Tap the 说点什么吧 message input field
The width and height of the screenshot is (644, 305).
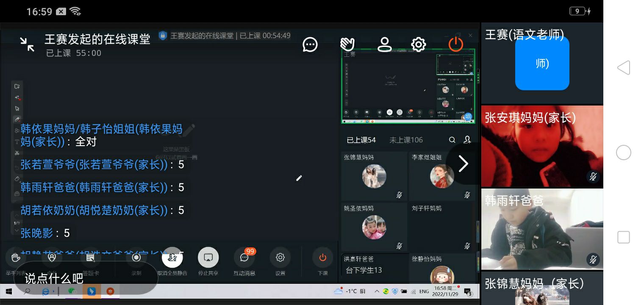[x=85, y=278]
